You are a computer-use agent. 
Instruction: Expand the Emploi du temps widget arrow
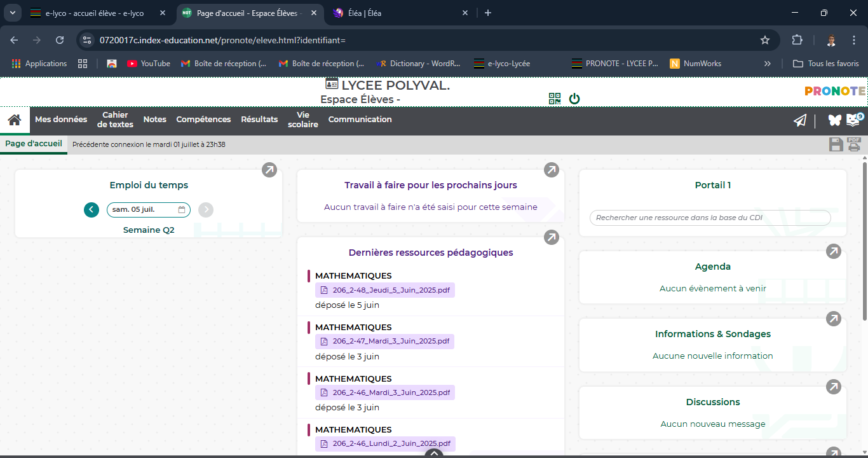click(269, 170)
